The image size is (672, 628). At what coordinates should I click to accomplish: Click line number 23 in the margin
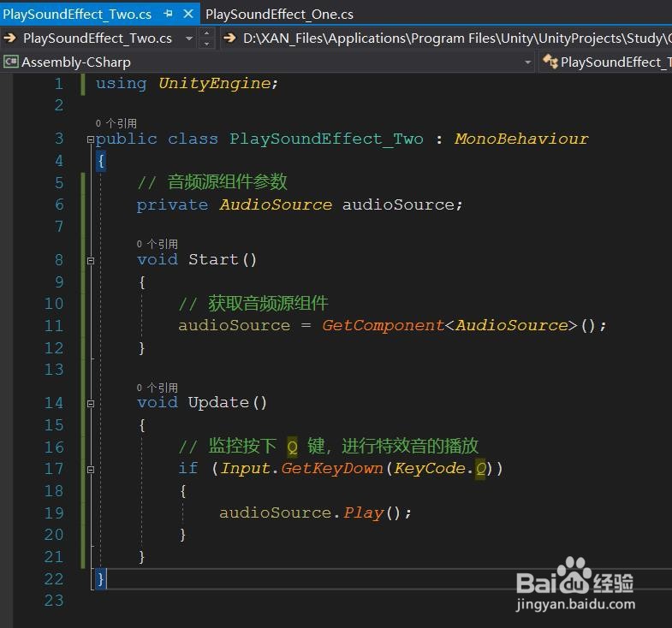click(x=54, y=601)
